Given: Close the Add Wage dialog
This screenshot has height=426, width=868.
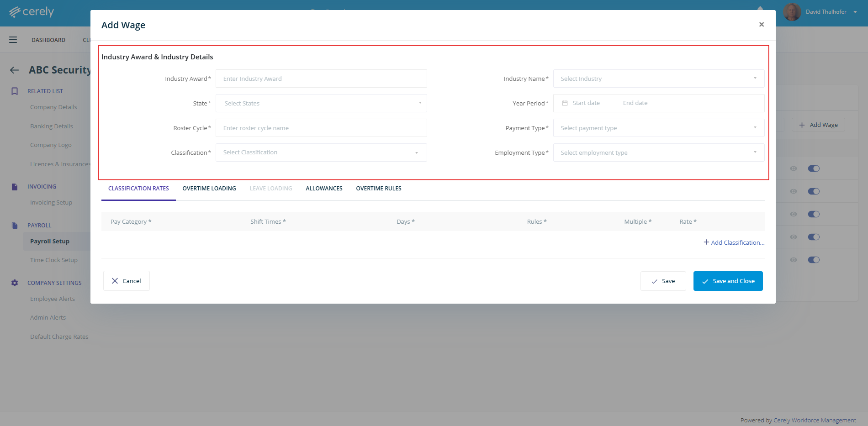Looking at the screenshot, I should [x=762, y=25].
